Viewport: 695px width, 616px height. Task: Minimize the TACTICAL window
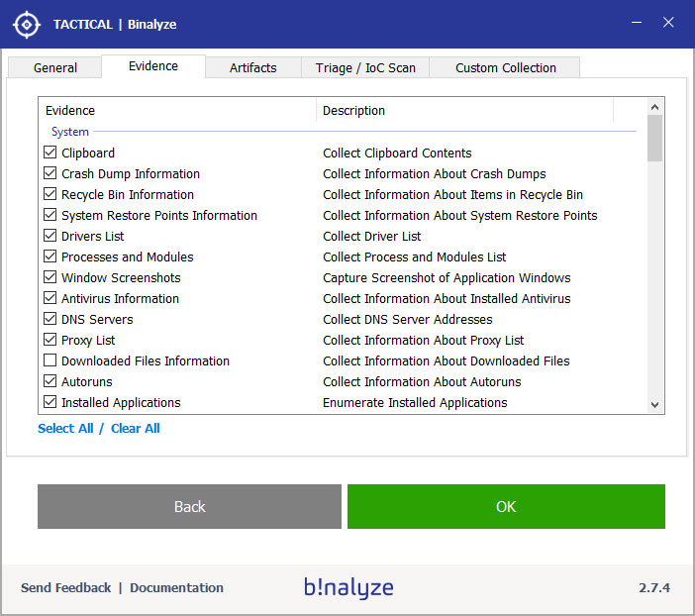[x=637, y=22]
